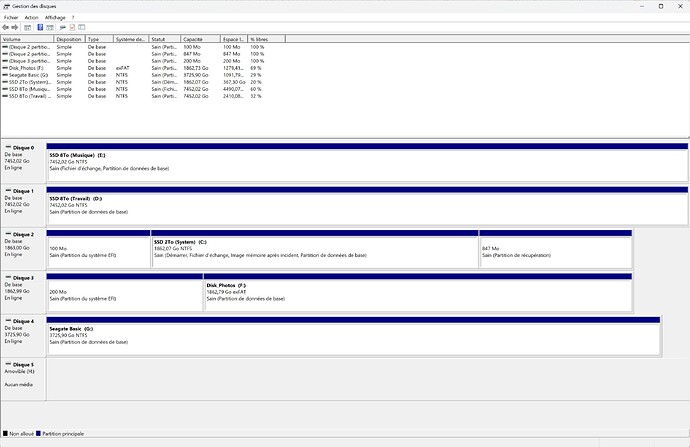This screenshot has width=690, height=447.
Task: Click the disk icon next to Disque 0
Action: pyautogui.click(x=8, y=147)
